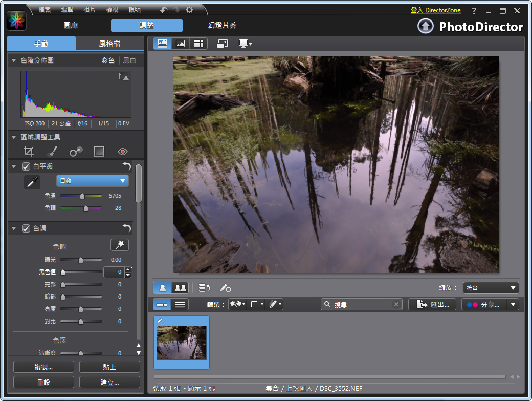Click the 匯出 export button
532x401 pixels.
click(x=432, y=304)
